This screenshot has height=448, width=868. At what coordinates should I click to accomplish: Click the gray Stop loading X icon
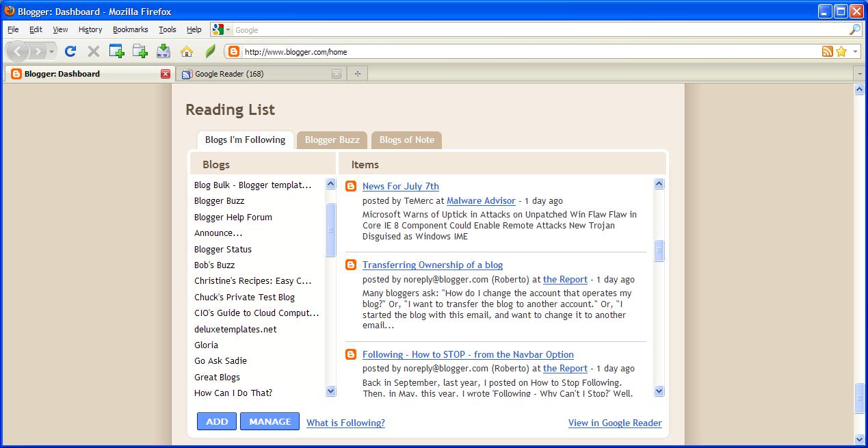[94, 51]
